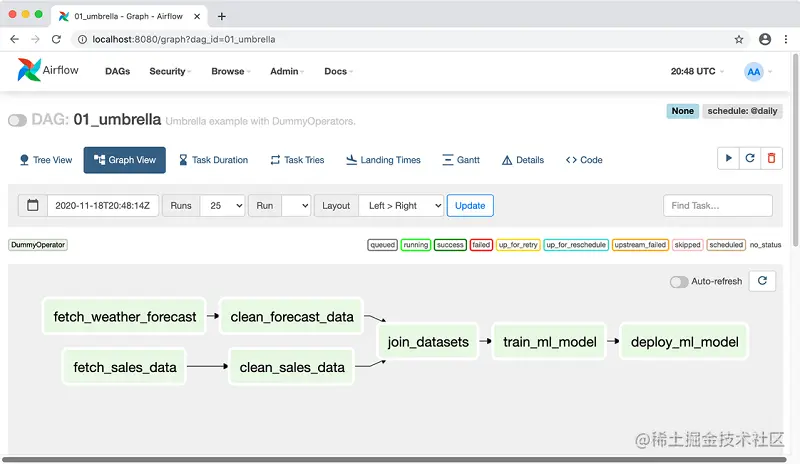The height and width of the screenshot is (464, 800).
Task: Toggle the 01_umbrella DAG pause switch
Action: click(x=17, y=120)
